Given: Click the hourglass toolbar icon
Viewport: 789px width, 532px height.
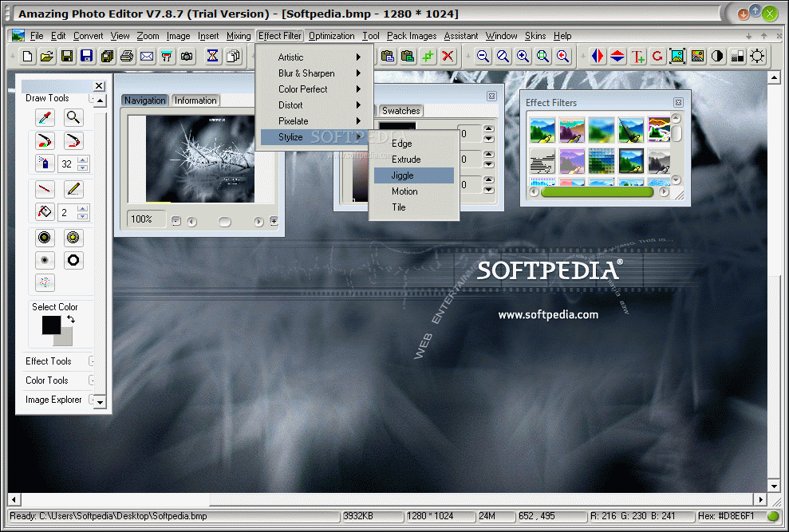Looking at the screenshot, I should [x=212, y=57].
